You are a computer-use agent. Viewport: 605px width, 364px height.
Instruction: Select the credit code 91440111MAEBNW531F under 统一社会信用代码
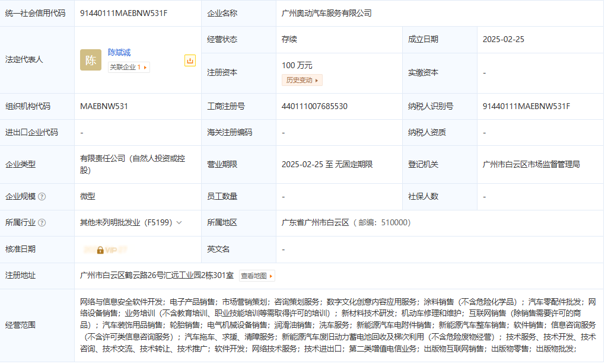124,13
